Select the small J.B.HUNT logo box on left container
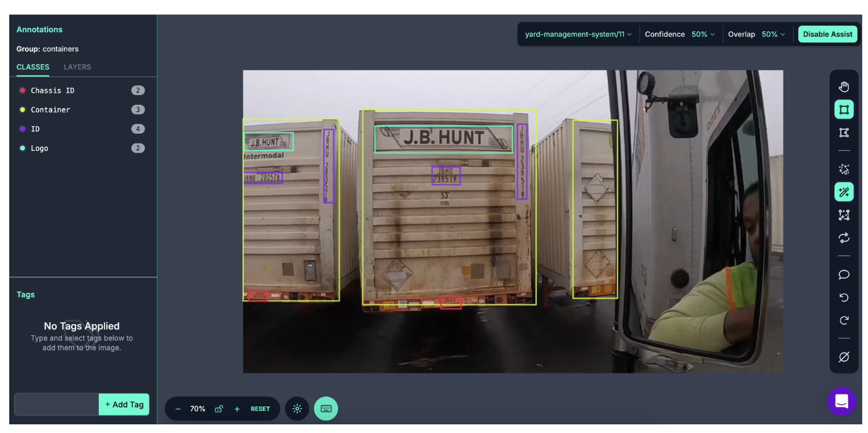868x433 pixels. pyautogui.click(x=269, y=142)
